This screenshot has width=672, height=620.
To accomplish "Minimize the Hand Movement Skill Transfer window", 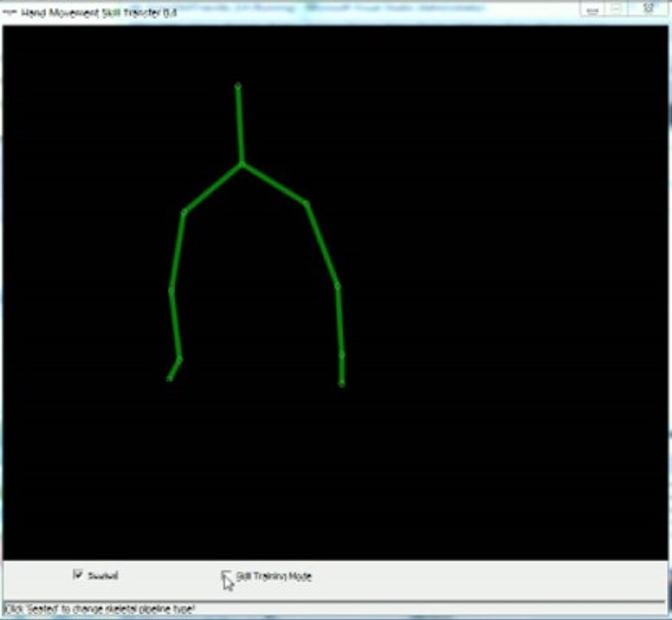I will pyautogui.click(x=592, y=10).
